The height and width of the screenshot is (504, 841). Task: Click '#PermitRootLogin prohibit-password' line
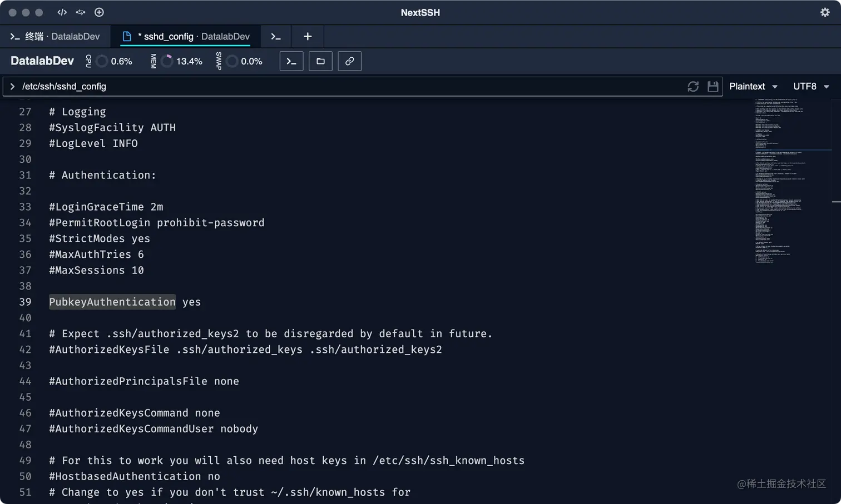(x=157, y=223)
